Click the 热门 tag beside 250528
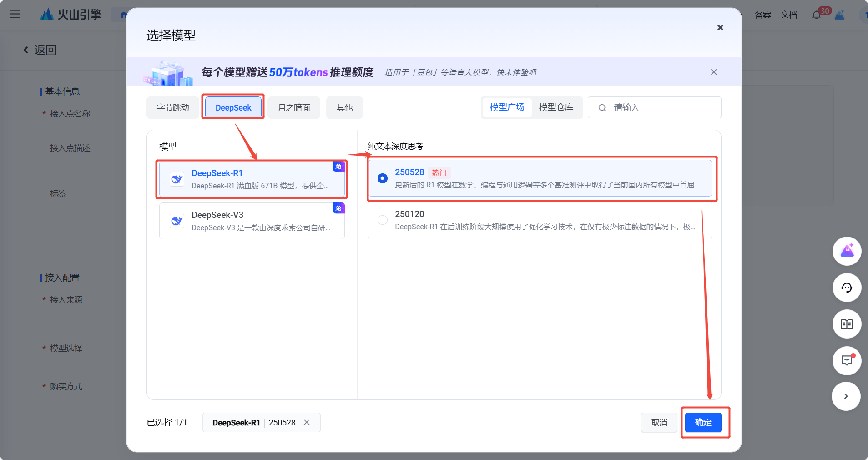 [439, 173]
